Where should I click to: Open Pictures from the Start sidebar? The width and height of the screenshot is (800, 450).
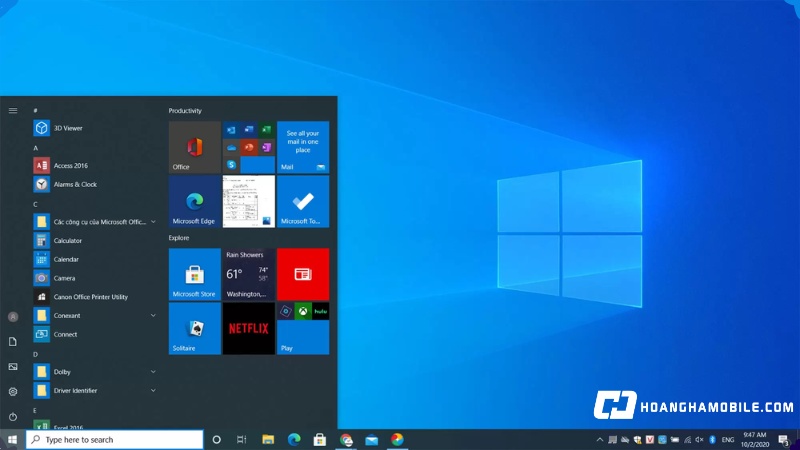click(x=13, y=367)
